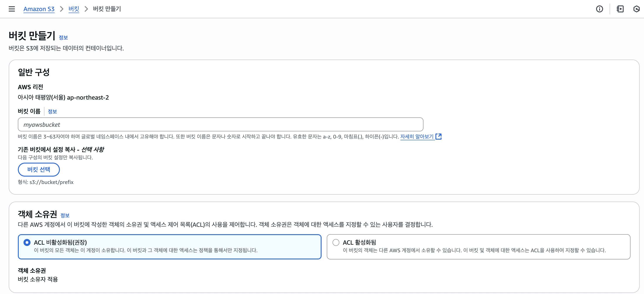
Task: Focus the bucket name myawsbucket input field
Action: [220, 124]
